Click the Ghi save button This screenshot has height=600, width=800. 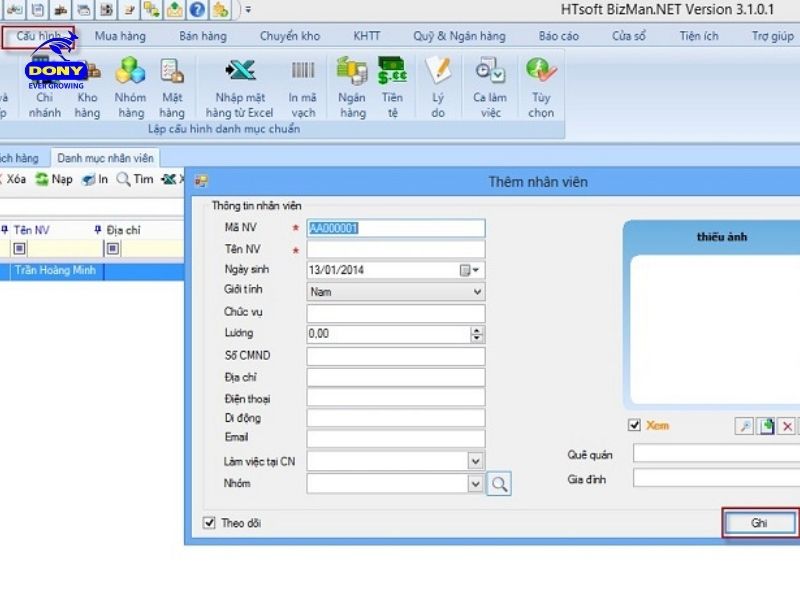click(759, 523)
